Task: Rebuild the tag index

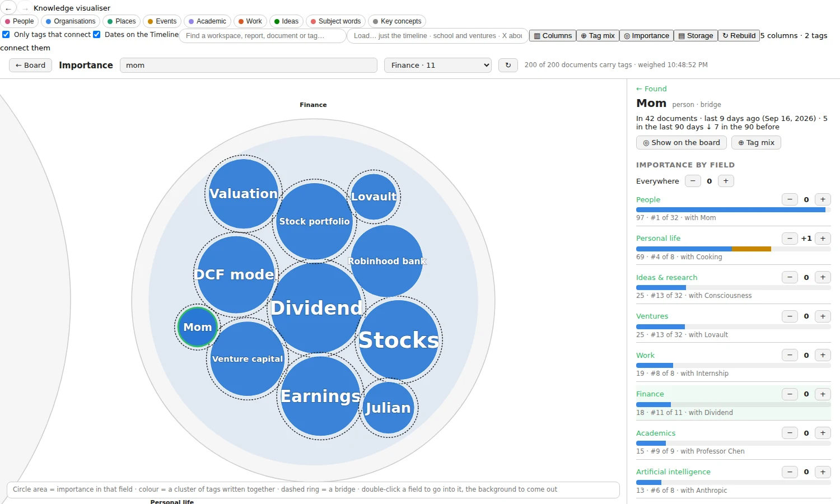Action: 739,36
